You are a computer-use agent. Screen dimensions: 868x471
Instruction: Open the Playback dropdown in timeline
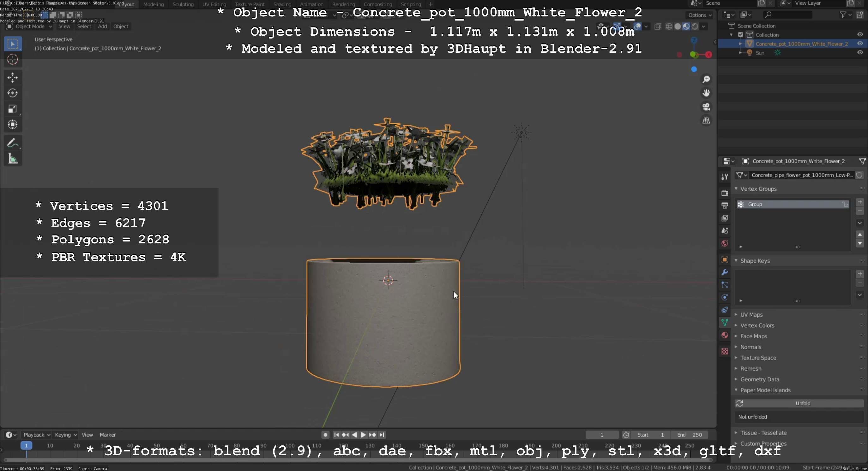click(x=36, y=435)
